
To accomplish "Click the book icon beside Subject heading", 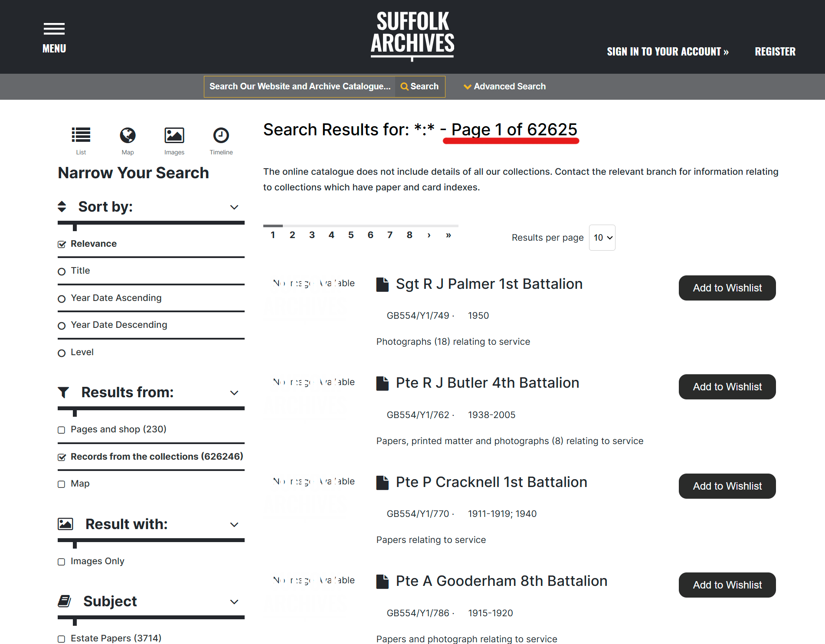I will click(64, 601).
